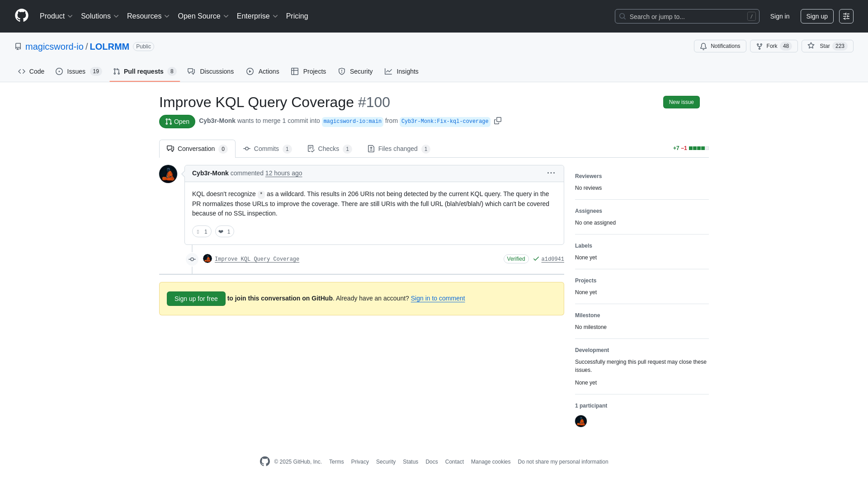868x488 pixels.
Task: Click the Notifications button
Action: coord(720,46)
